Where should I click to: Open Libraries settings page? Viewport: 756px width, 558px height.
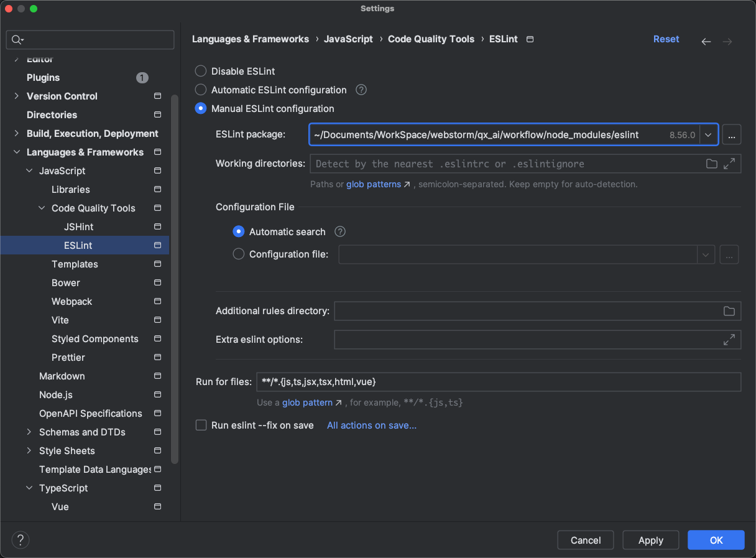(x=71, y=189)
